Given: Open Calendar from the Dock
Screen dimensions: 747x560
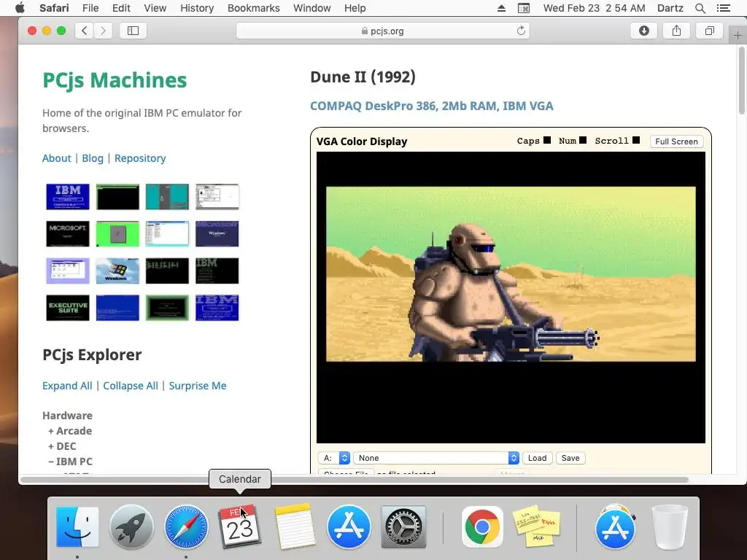Looking at the screenshot, I should (240, 526).
